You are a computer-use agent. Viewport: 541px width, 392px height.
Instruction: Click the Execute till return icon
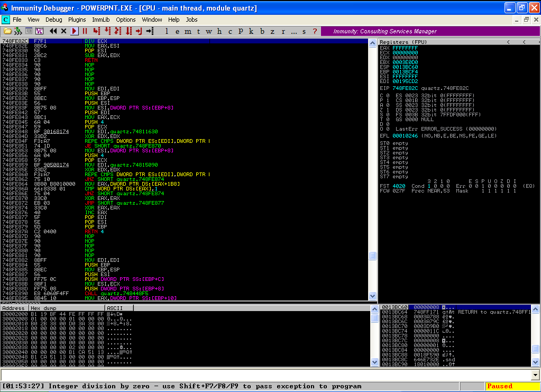139,31
